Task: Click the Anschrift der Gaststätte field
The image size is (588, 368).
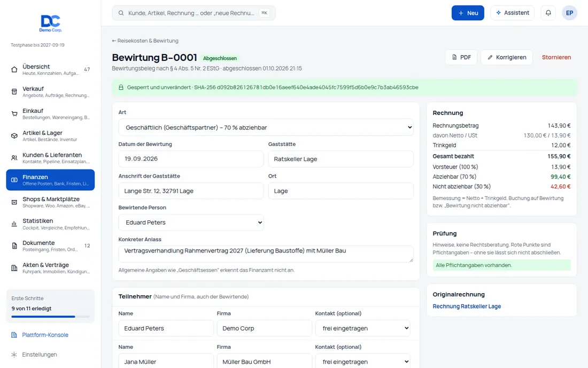Action: pos(191,191)
